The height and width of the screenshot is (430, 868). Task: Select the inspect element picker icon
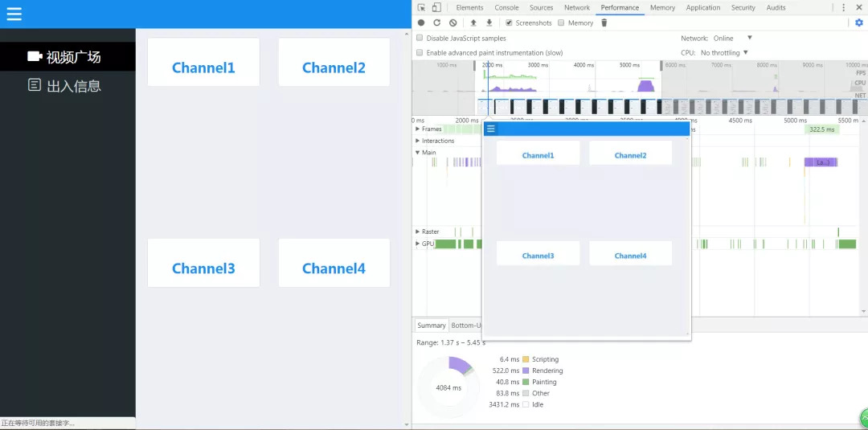(x=422, y=7)
